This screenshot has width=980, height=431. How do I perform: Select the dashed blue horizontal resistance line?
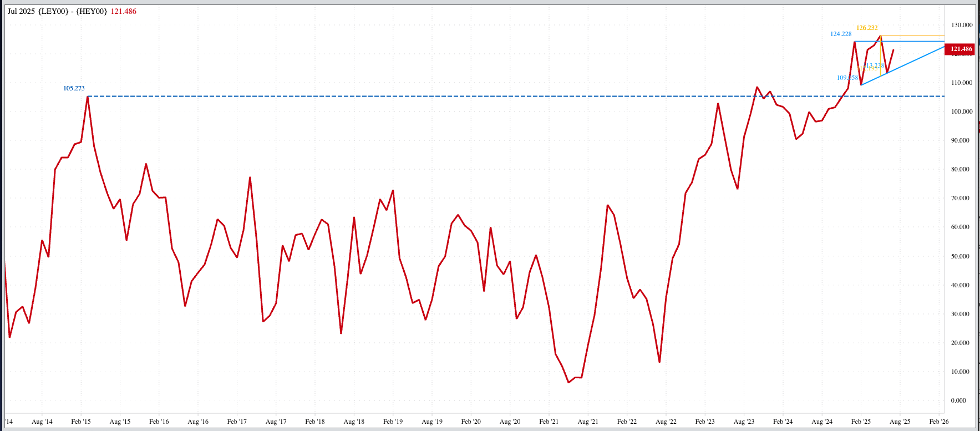pyautogui.click(x=444, y=97)
